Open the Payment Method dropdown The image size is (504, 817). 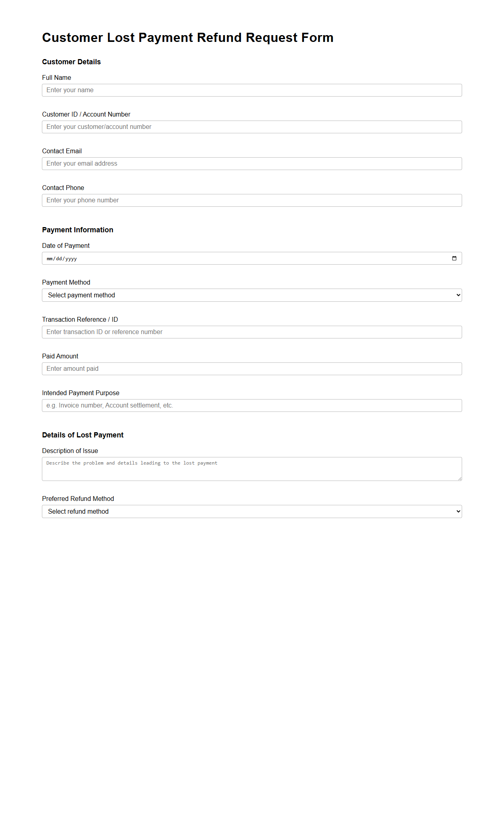[x=252, y=295]
